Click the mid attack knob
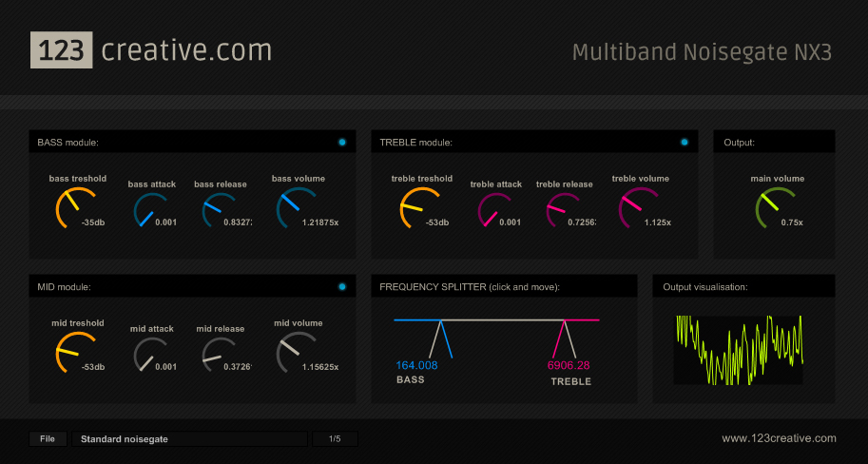This screenshot has width=868, height=464. point(151,356)
